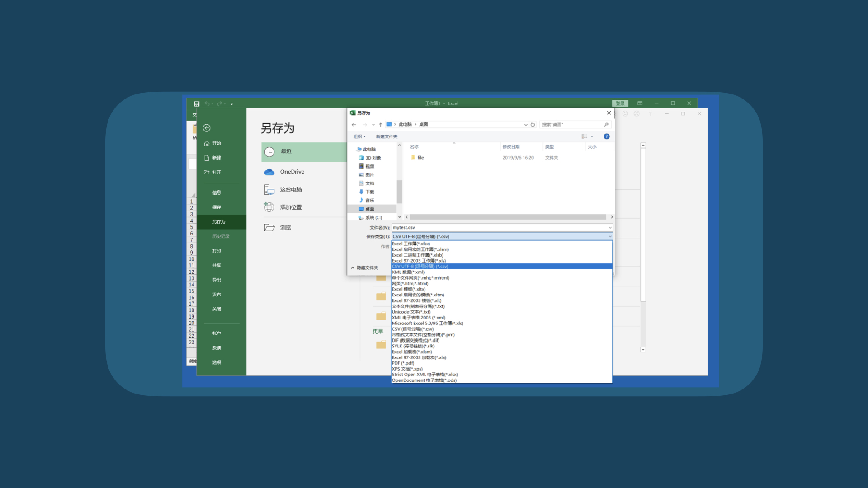Click the back circle arrow in backstage
Viewport: 868px width, 488px height.
207,128
